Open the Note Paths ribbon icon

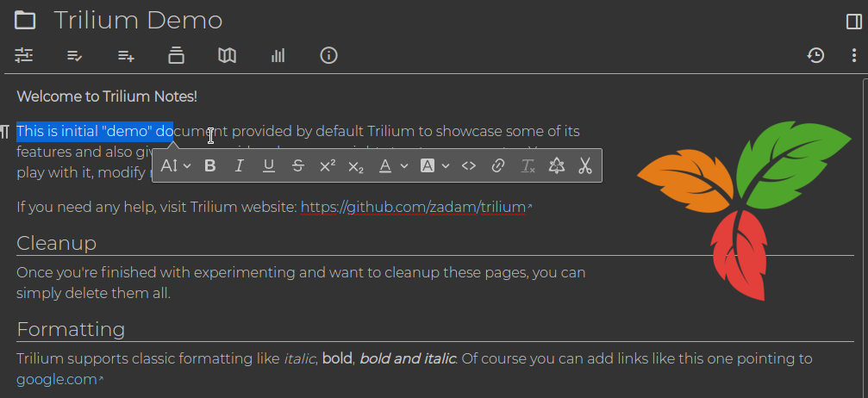coord(176,56)
